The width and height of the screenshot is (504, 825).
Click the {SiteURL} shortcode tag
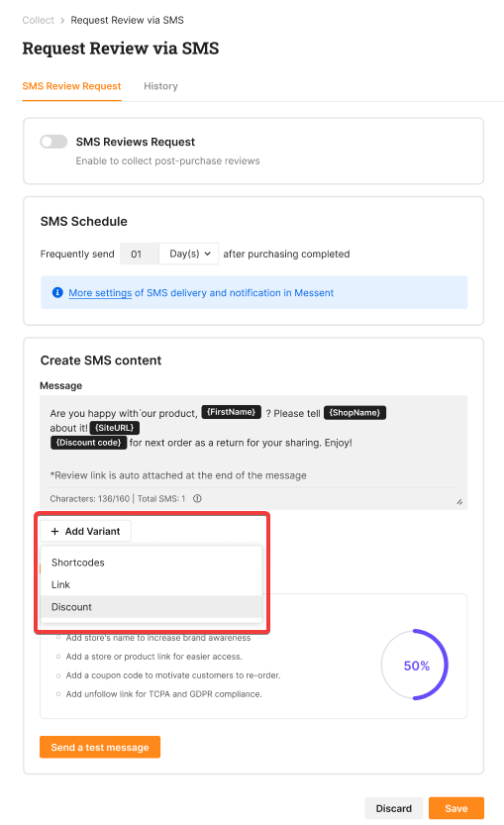114,428
